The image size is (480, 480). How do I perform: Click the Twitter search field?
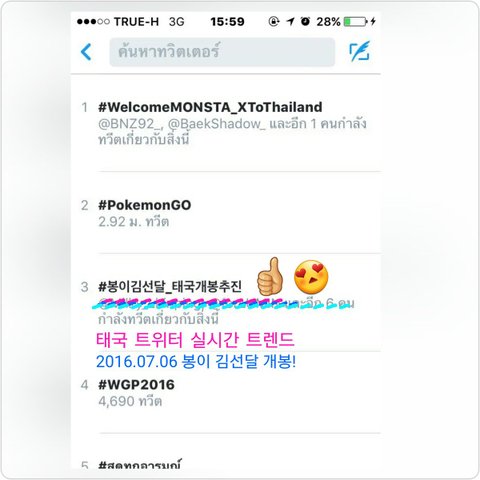(x=222, y=52)
